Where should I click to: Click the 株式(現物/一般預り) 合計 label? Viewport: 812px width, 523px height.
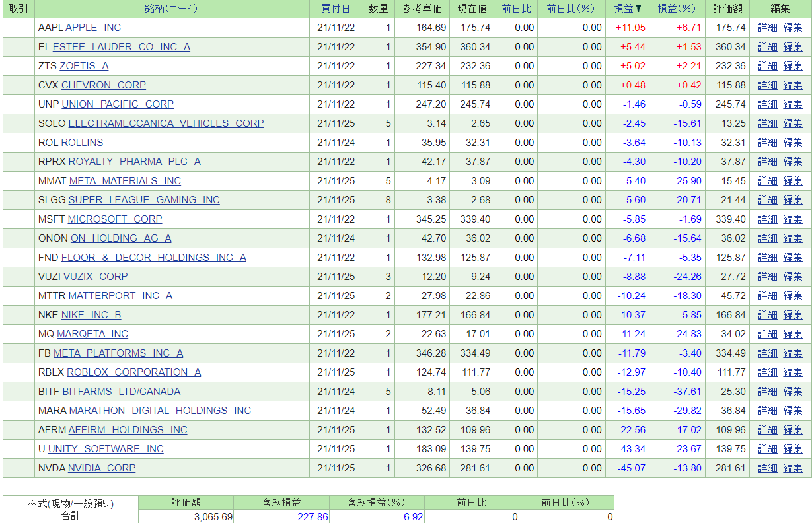pyautogui.click(x=71, y=509)
